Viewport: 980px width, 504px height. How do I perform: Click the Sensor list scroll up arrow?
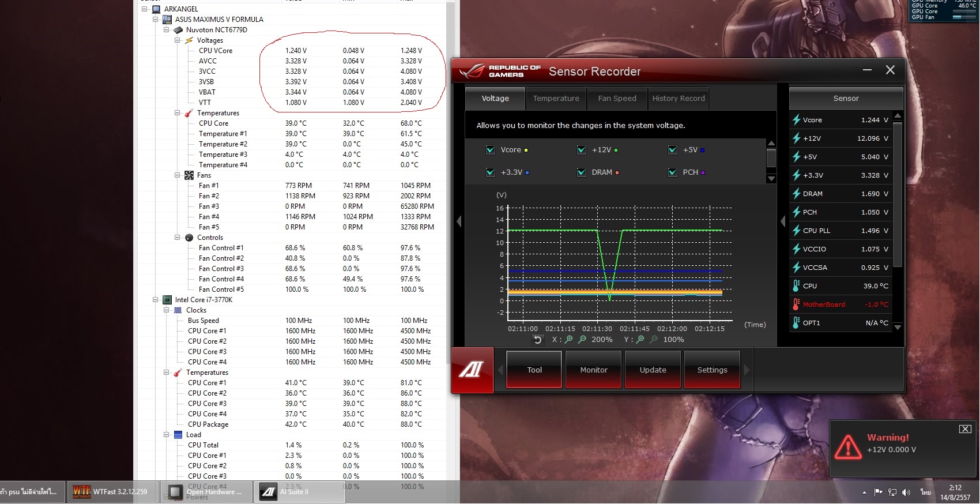(x=898, y=116)
